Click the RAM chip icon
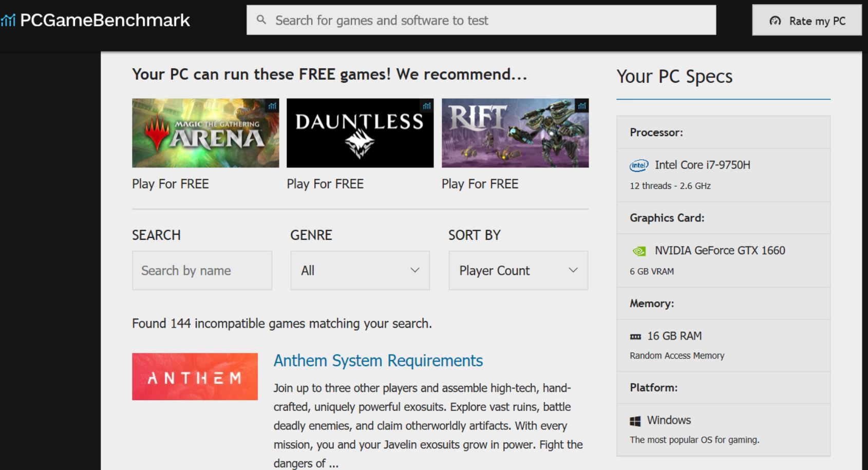This screenshot has width=868, height=470. [x=635, y=337]
